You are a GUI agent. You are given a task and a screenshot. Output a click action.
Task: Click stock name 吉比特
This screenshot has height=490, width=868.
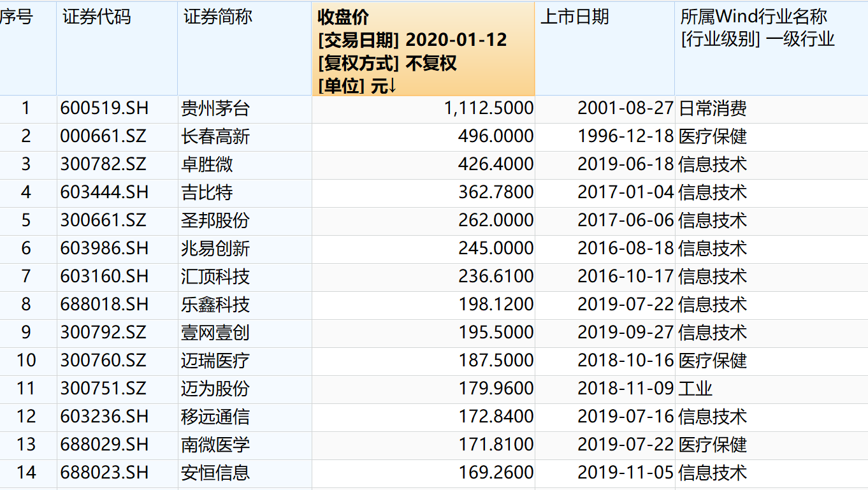tap(207, 192)
